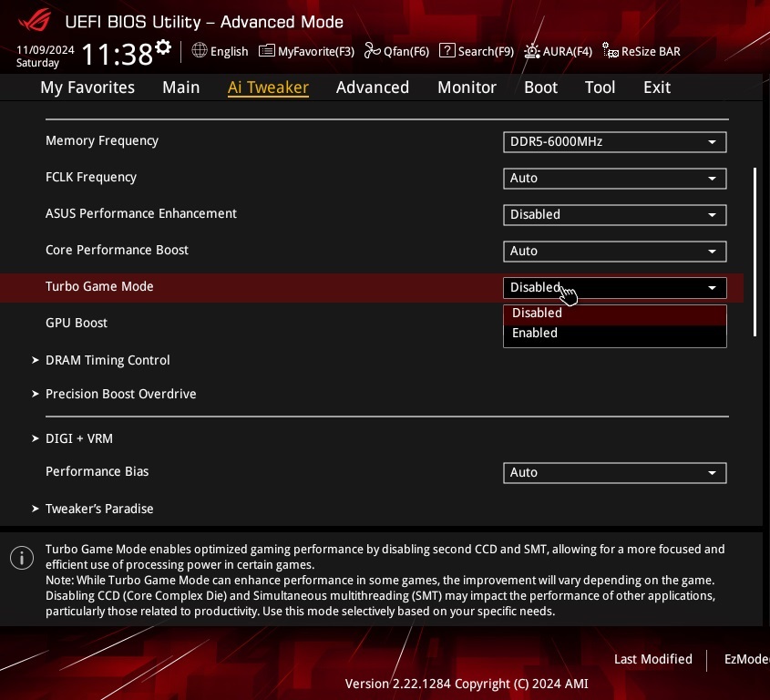Expand Tweaker's Paradise submenu
The image size is (770, 700).
(99, 509)
